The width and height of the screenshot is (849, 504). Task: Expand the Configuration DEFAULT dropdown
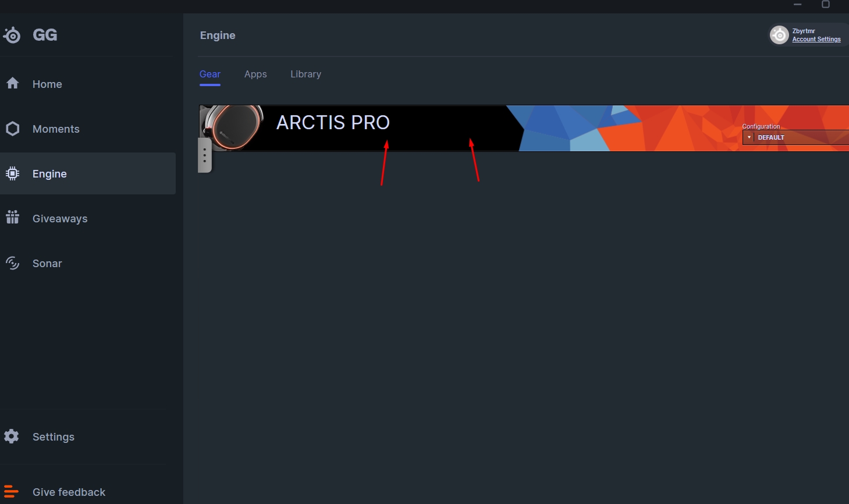pos(795,137)
